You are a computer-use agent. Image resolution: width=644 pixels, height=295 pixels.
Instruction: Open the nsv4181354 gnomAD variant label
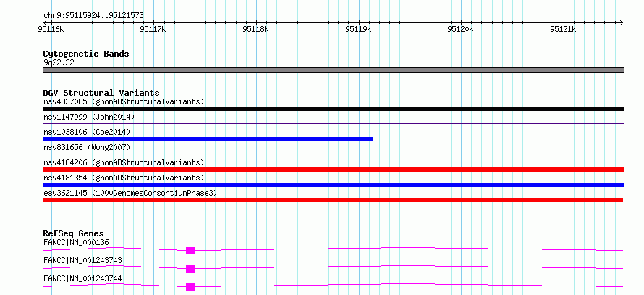pos(124,178)
